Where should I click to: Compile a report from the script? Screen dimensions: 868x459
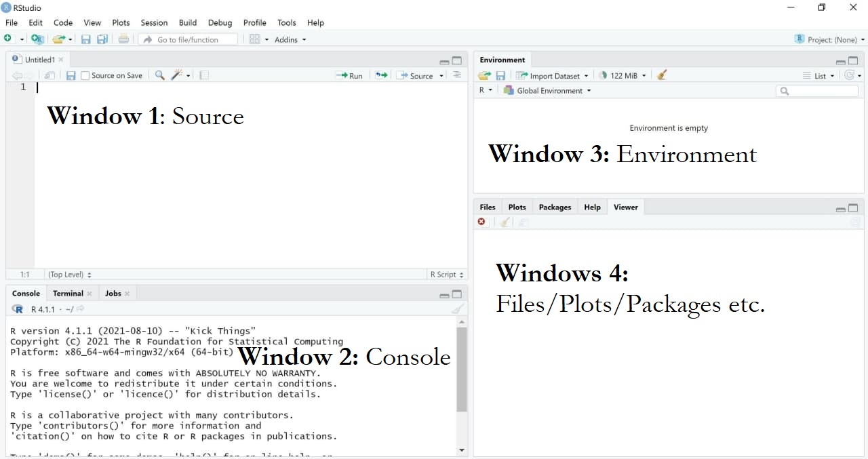204,75
